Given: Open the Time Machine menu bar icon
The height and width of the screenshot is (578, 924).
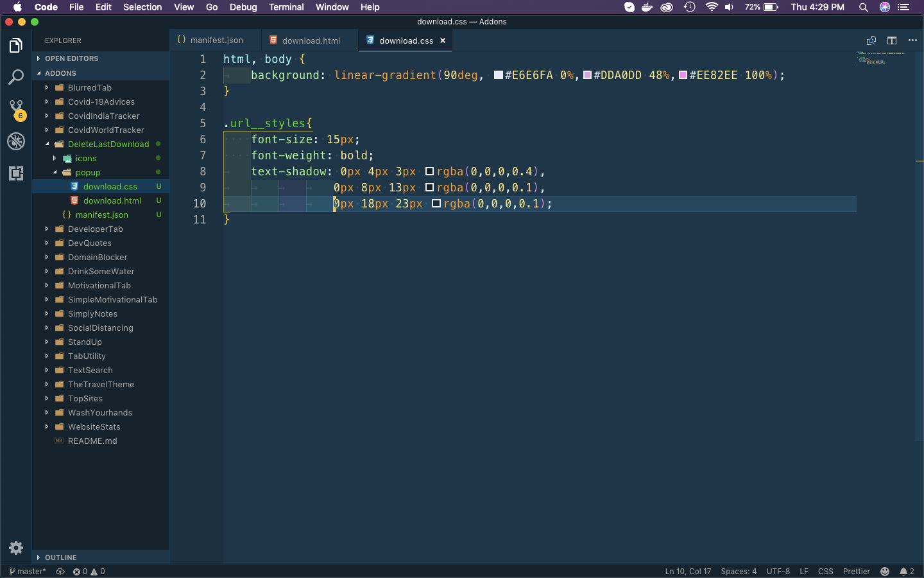Looking at the screenshot, I should click(690, 7).
